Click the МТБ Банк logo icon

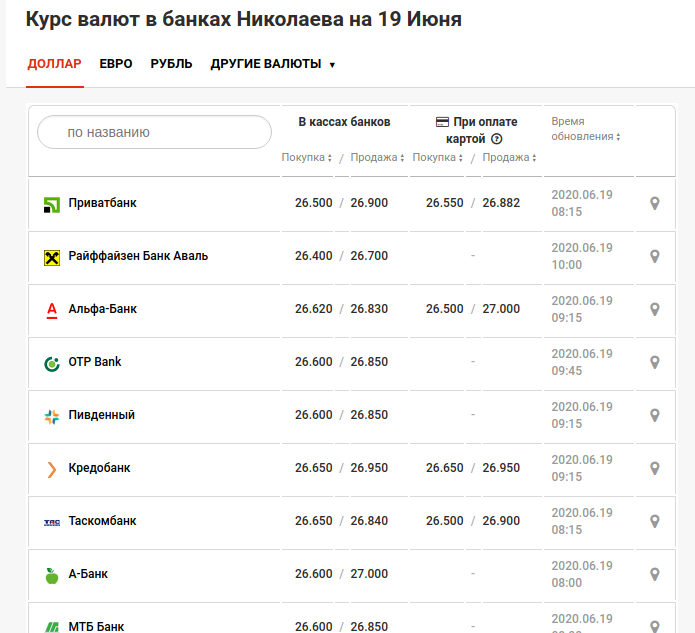click(52, 627)
